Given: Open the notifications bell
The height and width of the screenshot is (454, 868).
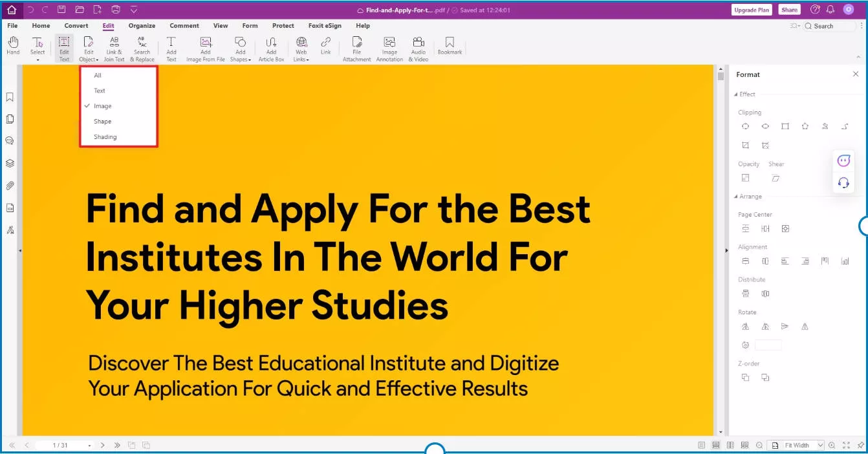Looking at the screenshot, I should click(830, 10).
